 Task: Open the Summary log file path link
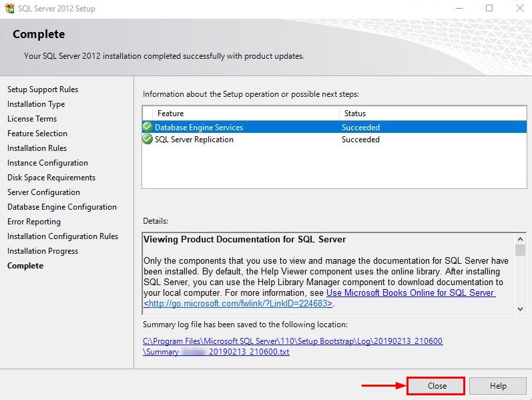[x=292, y=346]
